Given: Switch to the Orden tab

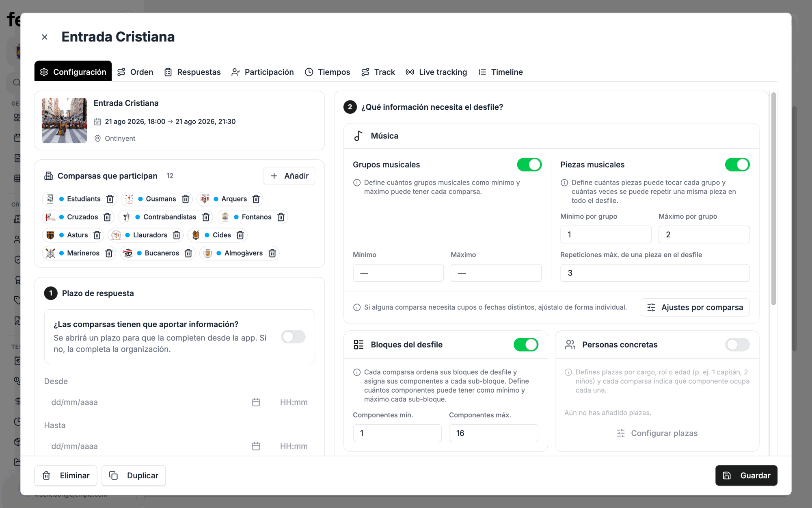Looking at the screenshot, I should pyautogui.click(x=135, y=72).
